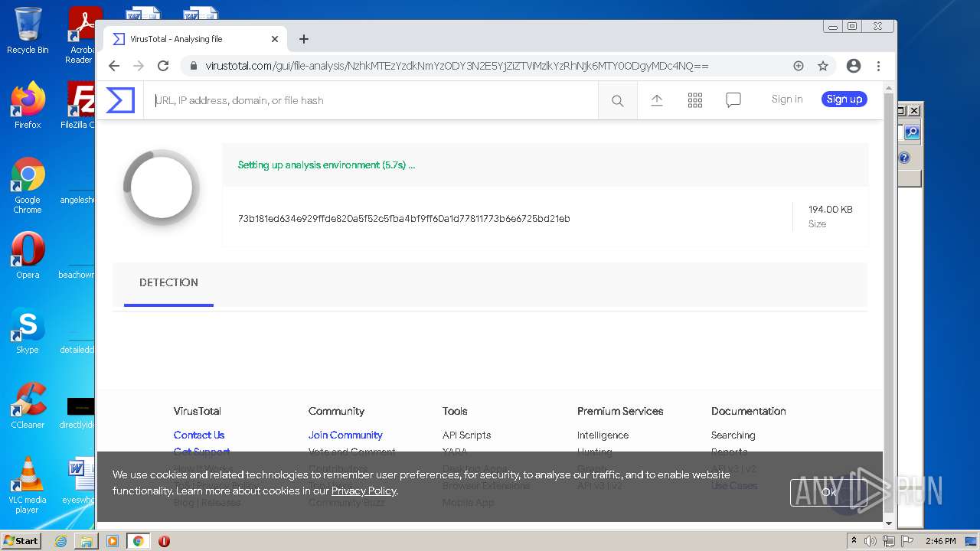Bookmark this page with star icon
Image resolution: width=980 pixels, height=551 pixels.
(x=823, y=66)
